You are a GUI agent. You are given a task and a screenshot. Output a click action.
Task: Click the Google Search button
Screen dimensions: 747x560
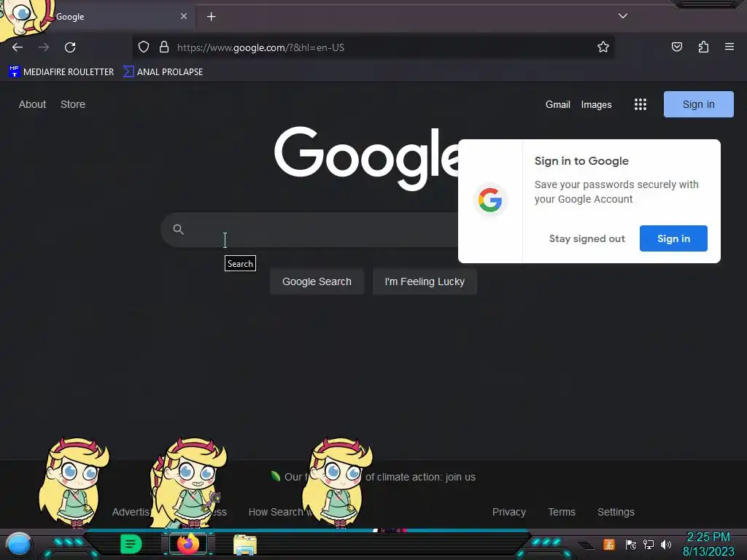(x=317, y=281)
